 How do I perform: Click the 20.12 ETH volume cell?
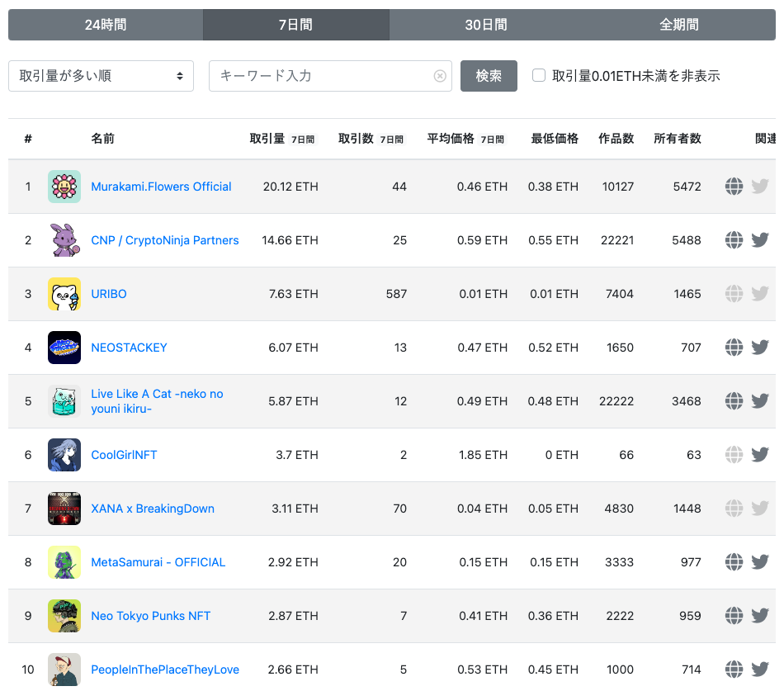click(x=290, y=187)
